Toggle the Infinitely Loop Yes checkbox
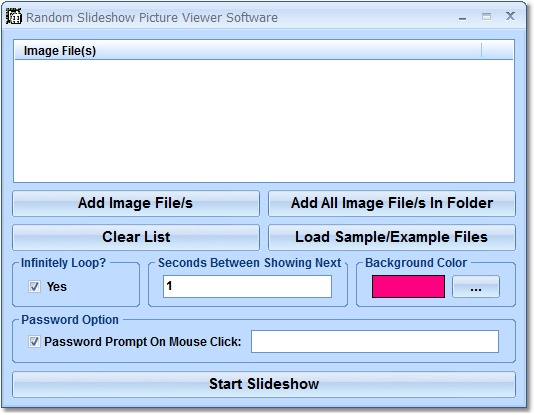 (34, 287)
